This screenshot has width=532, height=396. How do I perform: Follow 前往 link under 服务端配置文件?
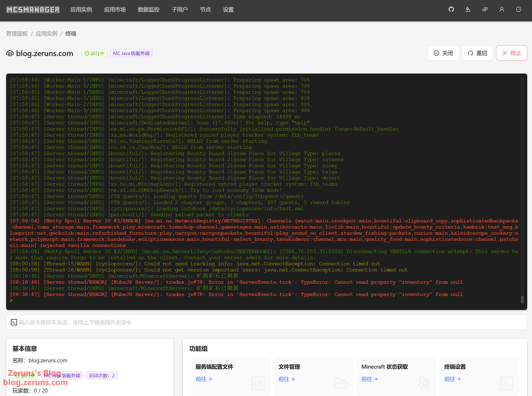pos(204,379)
